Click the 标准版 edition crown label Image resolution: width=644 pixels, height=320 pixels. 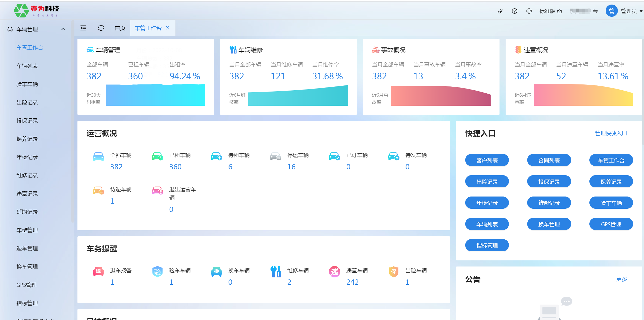point(550,11)
